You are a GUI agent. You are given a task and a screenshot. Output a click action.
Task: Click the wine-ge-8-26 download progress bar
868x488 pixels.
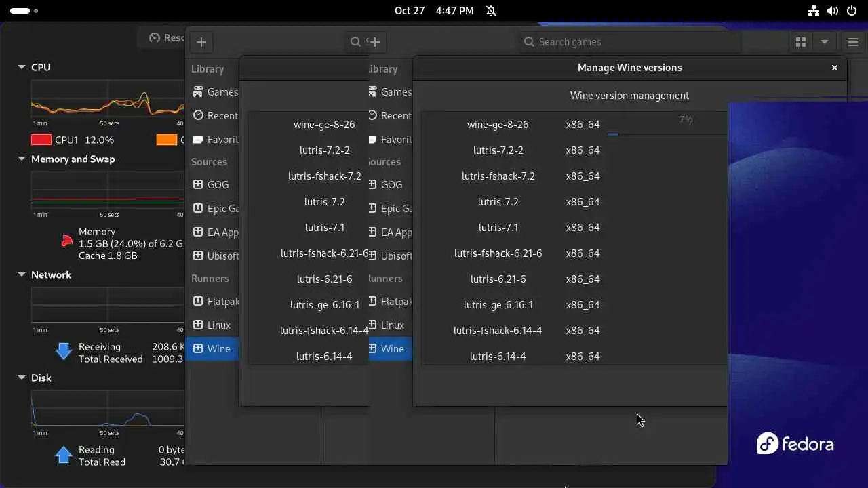point(667,135)
